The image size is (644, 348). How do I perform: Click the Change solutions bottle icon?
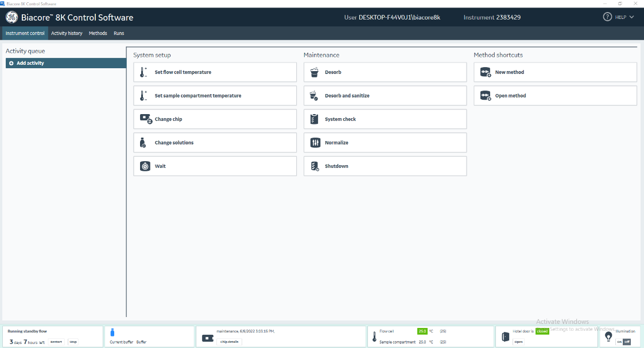[143, 143]
